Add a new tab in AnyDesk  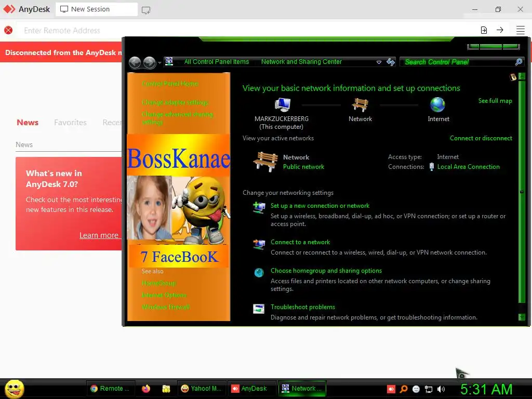[146, 10]
